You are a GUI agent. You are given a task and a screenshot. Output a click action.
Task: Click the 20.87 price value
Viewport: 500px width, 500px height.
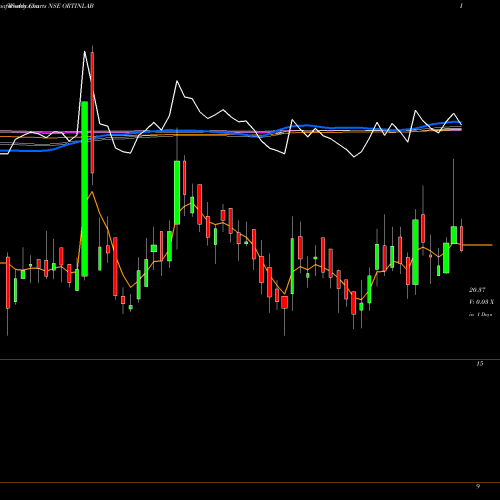tap(477, 290)
